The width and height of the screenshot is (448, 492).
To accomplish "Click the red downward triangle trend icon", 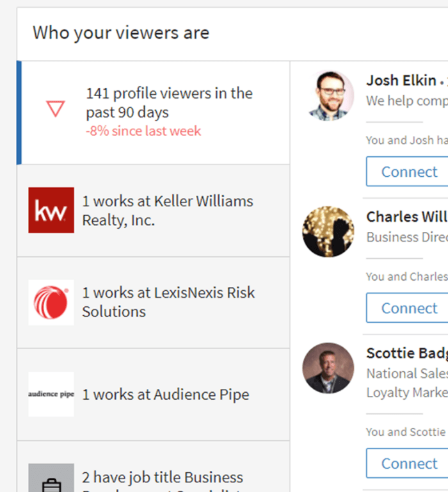I will (x=56, y=109).
